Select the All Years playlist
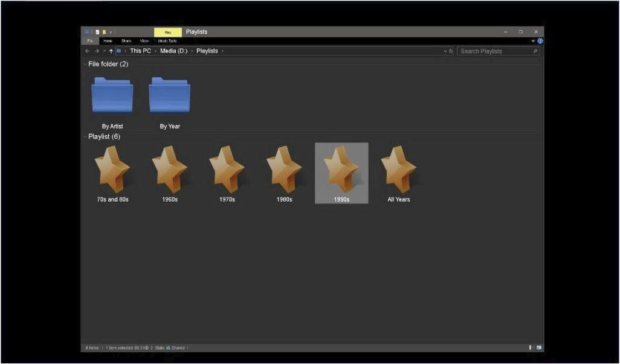Image resolution: width=620 pixels, height=364 pixels. pyautogui.click(x=399, y=171)
